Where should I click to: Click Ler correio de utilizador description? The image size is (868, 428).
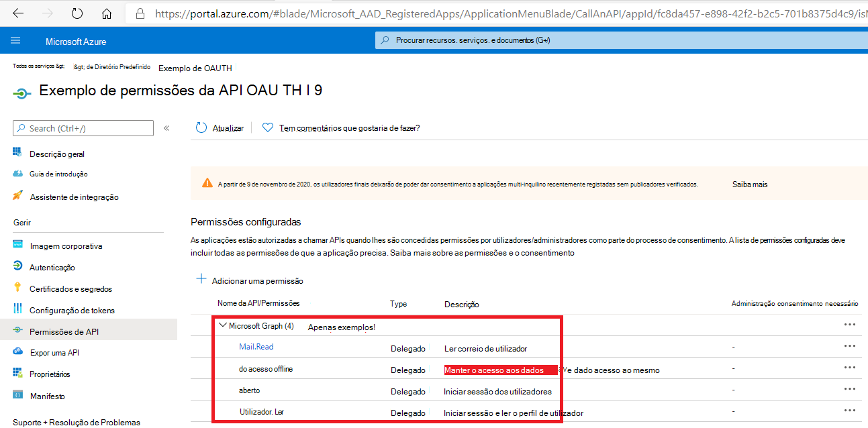tap(486, 349)
